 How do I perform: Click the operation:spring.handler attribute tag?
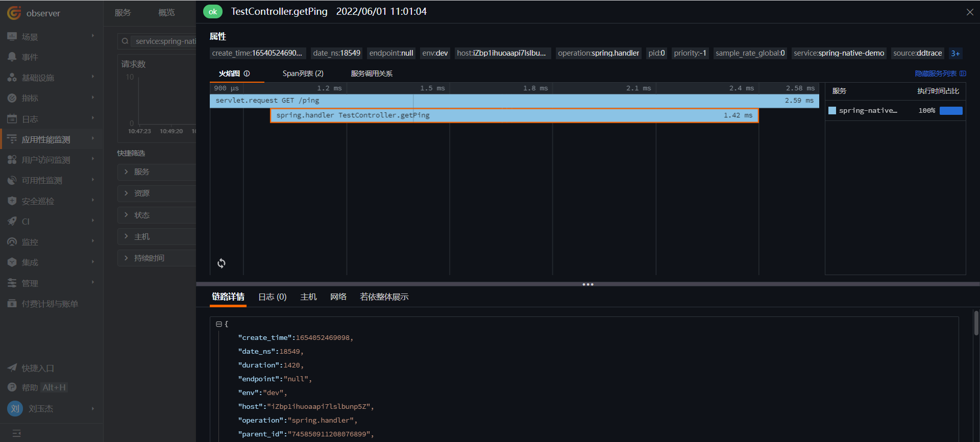click(x=598, y=53)
